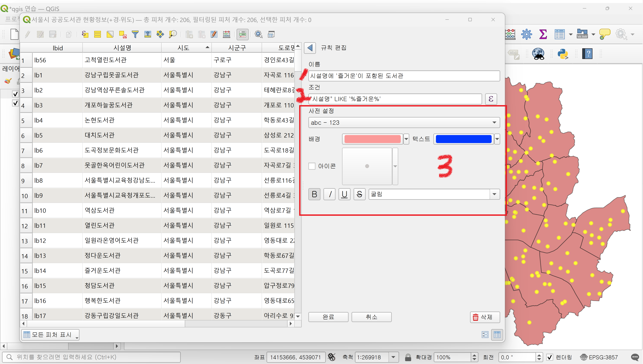Open the field calculator abacus icon
This screenshot has height=364, width=643.
(227, 34)
